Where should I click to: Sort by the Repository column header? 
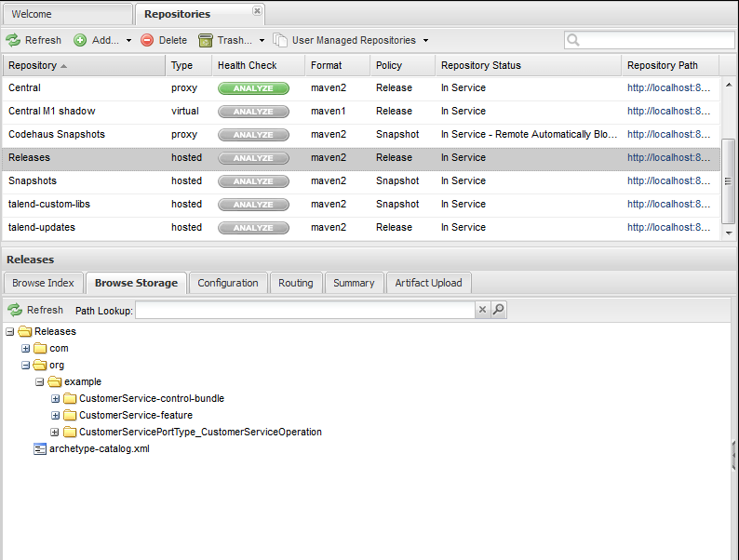point(34,65)
